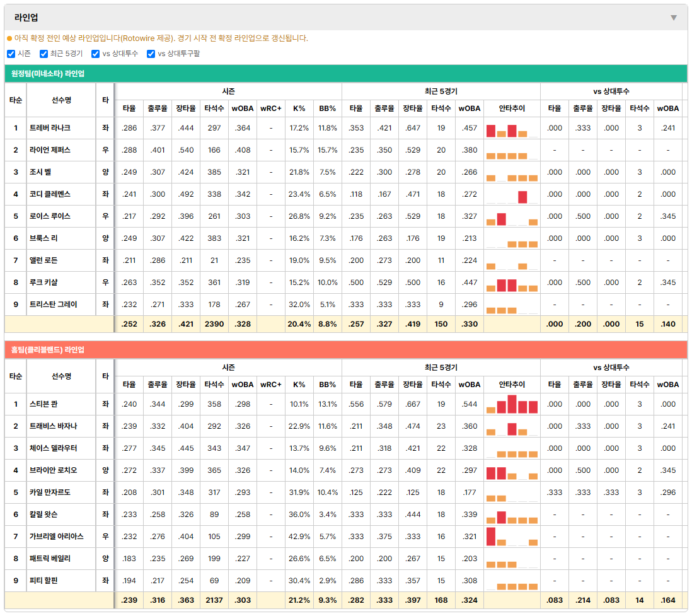Viewport: 692px width, 616px height.
Task: Click 브라이안 로치오's hit trend chart
Action: [512, 471]
